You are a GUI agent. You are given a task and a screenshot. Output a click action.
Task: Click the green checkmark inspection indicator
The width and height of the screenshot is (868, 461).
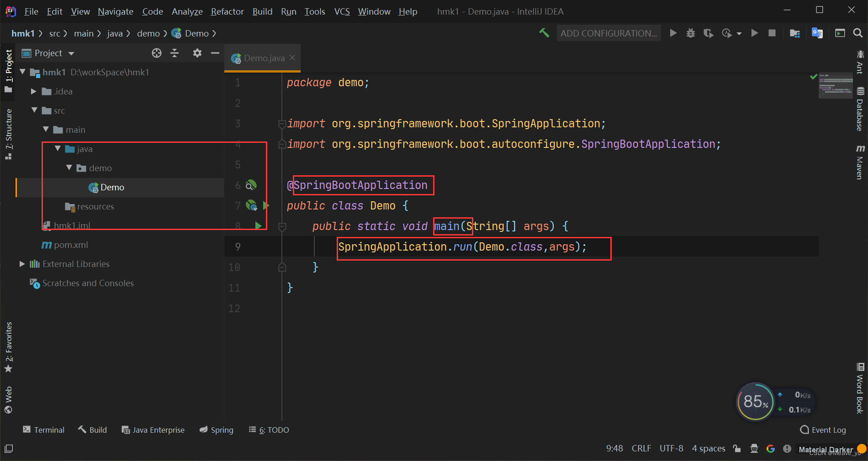pyautogui.click(x=813, y=77)
